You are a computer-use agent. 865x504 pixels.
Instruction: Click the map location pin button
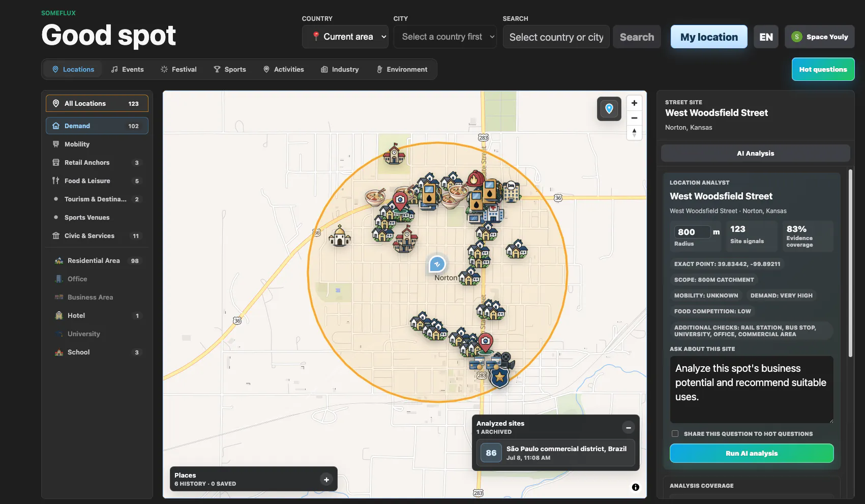coord(609,108)
